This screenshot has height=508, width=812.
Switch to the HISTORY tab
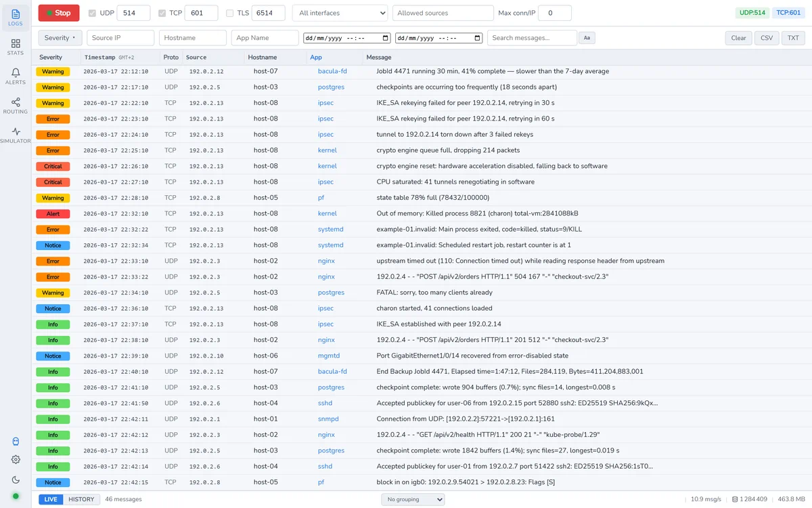coord(81,499)
